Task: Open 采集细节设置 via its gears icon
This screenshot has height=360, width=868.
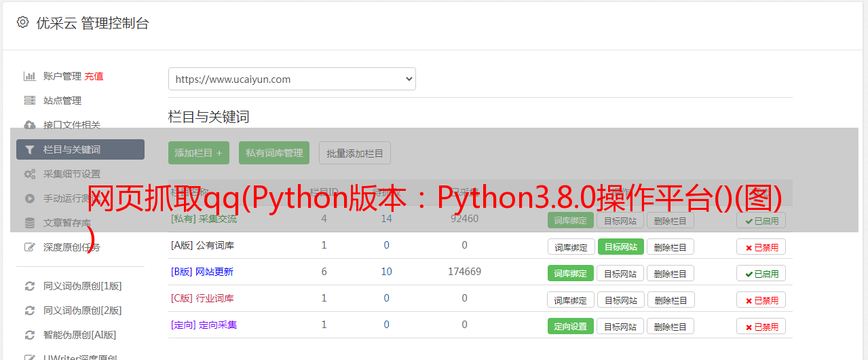Action: 29,174
